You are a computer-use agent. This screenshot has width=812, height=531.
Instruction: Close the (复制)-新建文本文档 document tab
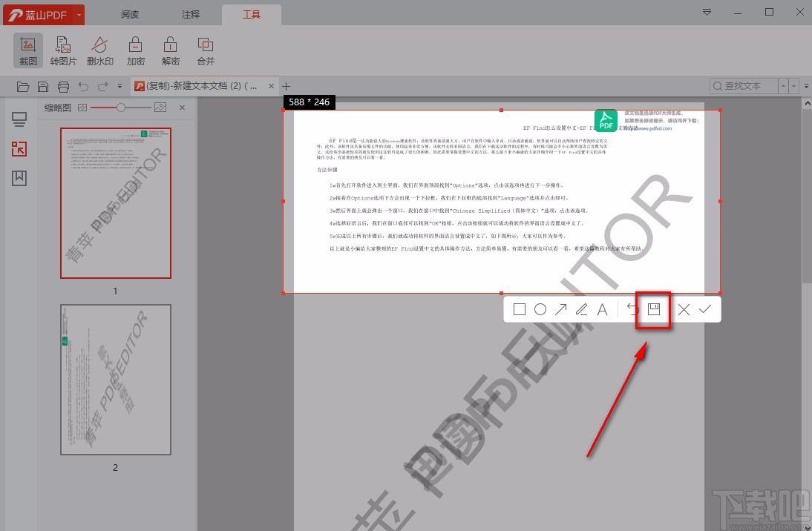coord(271,86)
